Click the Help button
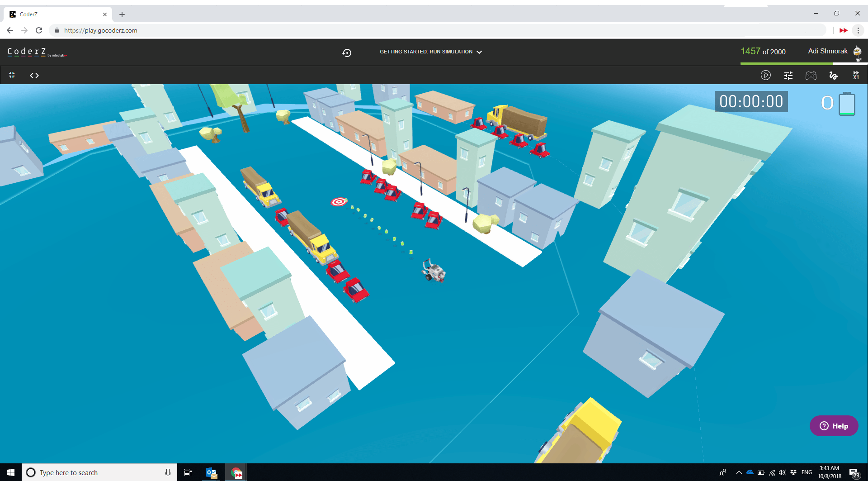This screenshot has height=481, width=868. click(x=834, y=425)
